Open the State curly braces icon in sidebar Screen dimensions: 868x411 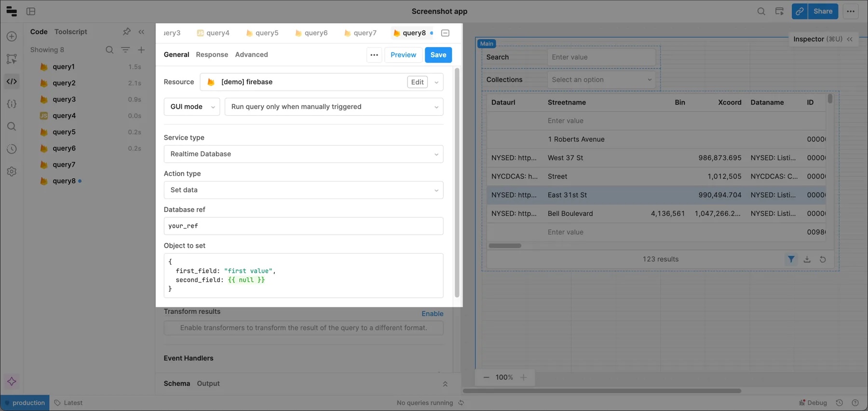pos(12,104)
